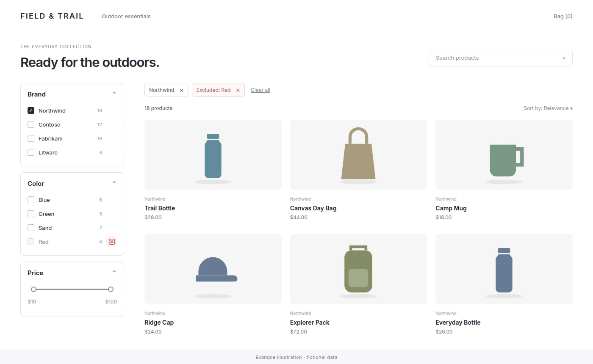Open the Bag (0) link
Viewport: 593px width, 364px height.
pos(563,17)
